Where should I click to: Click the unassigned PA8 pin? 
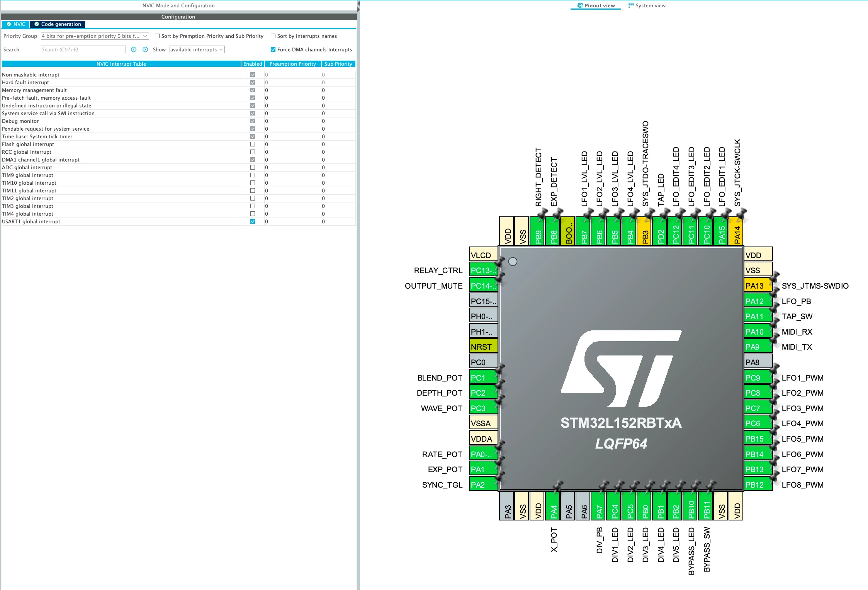coord(758,362)
